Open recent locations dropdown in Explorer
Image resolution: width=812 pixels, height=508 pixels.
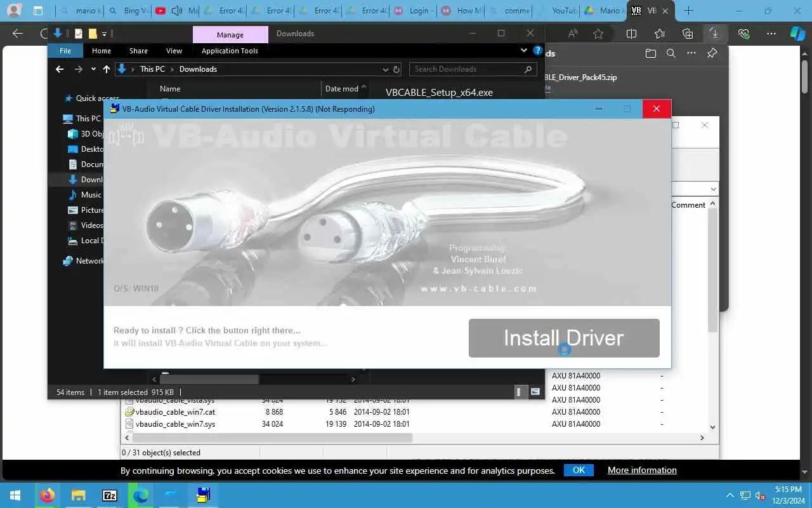93,69
